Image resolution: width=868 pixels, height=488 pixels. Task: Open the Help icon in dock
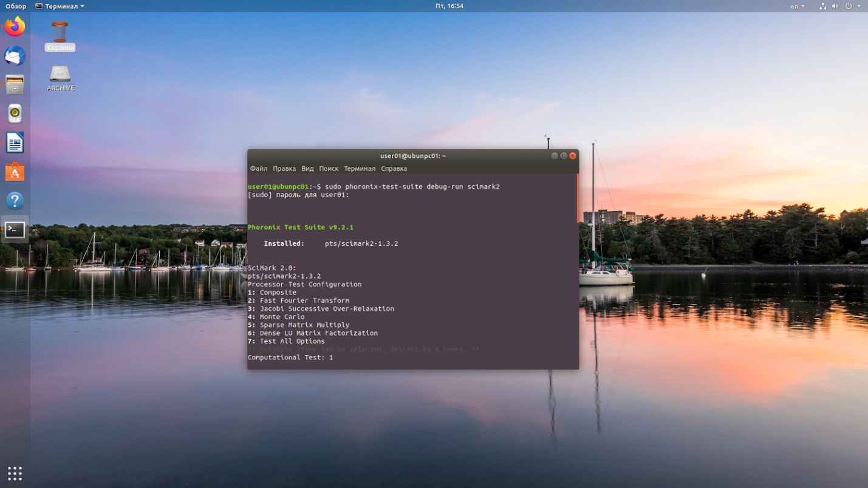tap(15, 200)
